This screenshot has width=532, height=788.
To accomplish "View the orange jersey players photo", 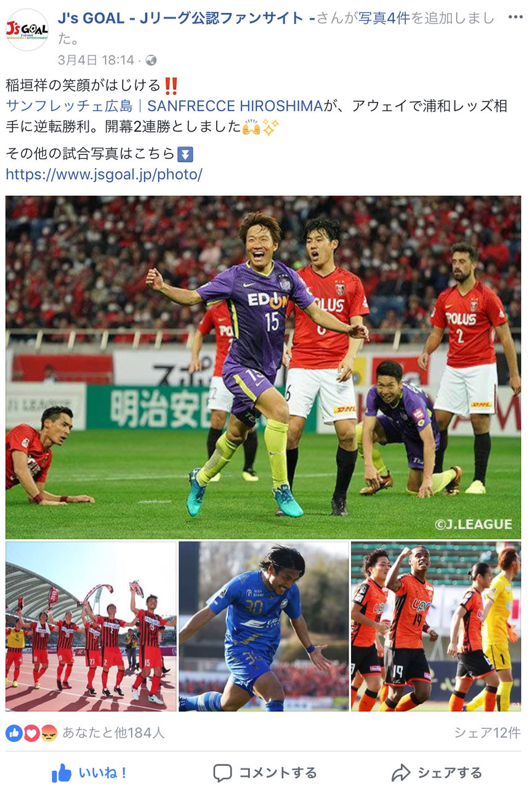I will coord(436,627).
